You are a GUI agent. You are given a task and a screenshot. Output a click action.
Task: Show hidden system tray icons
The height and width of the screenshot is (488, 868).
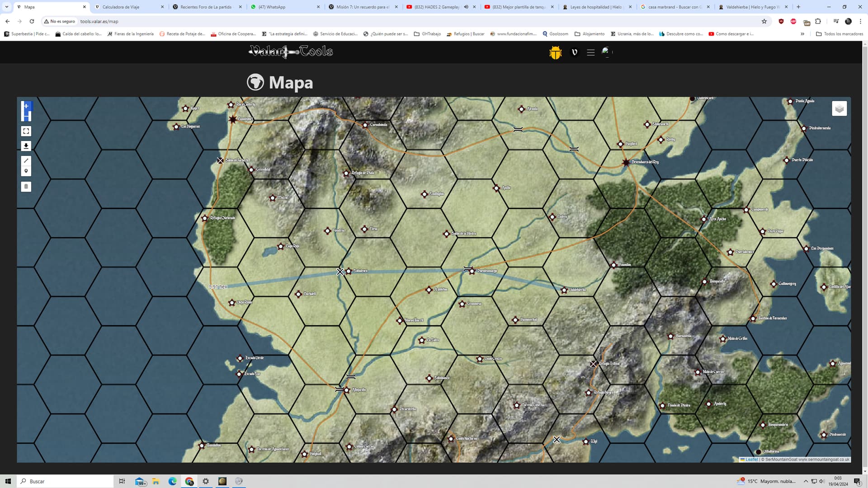click(806, 481)
